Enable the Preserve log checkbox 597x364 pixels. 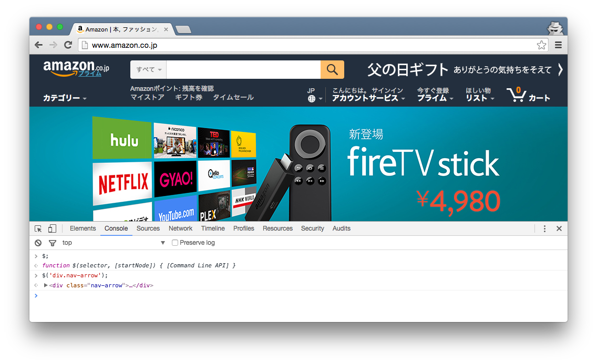tap(176, 243)
